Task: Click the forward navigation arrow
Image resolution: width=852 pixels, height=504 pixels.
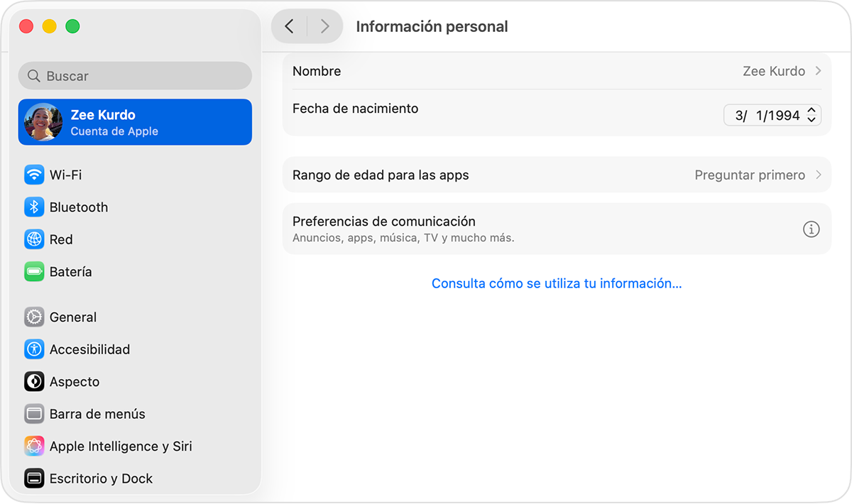Action: point(324,26)
